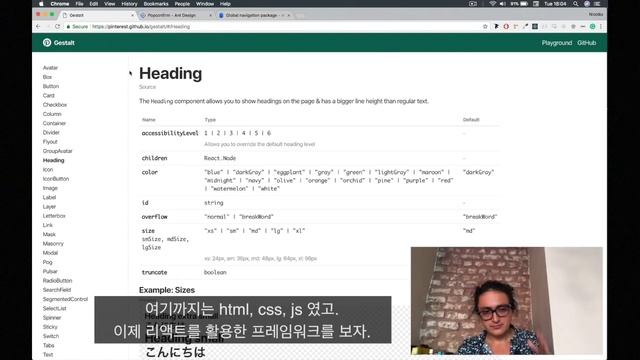Screen dimensions: 640x360
Task: Select Divider in the sidebar
Action: pyautogui.click(x=51, y=133)
